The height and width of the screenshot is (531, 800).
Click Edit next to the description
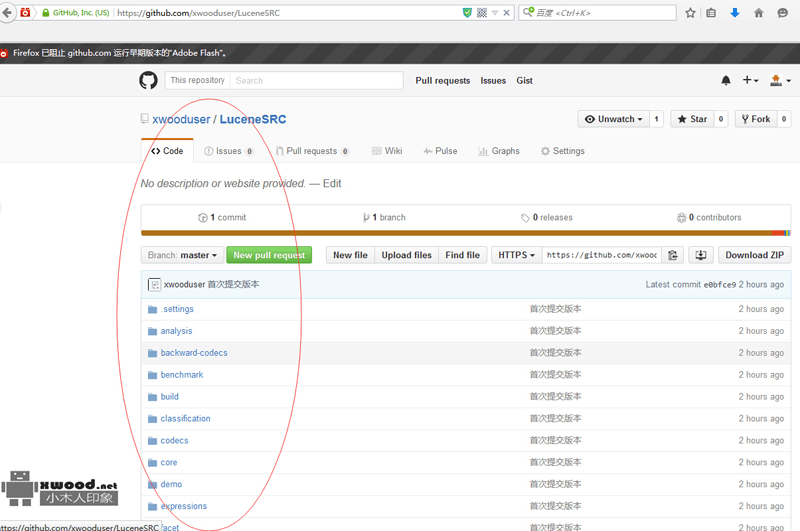[x=332, y=184]
